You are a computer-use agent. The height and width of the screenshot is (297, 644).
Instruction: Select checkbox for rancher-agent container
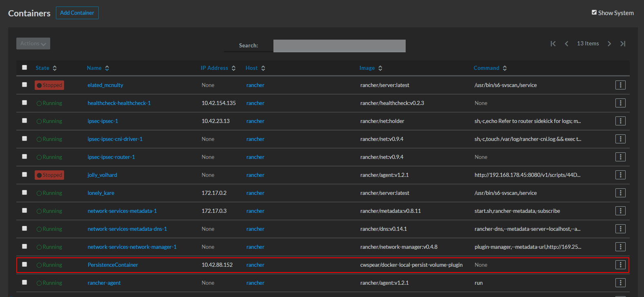(24, 282)
